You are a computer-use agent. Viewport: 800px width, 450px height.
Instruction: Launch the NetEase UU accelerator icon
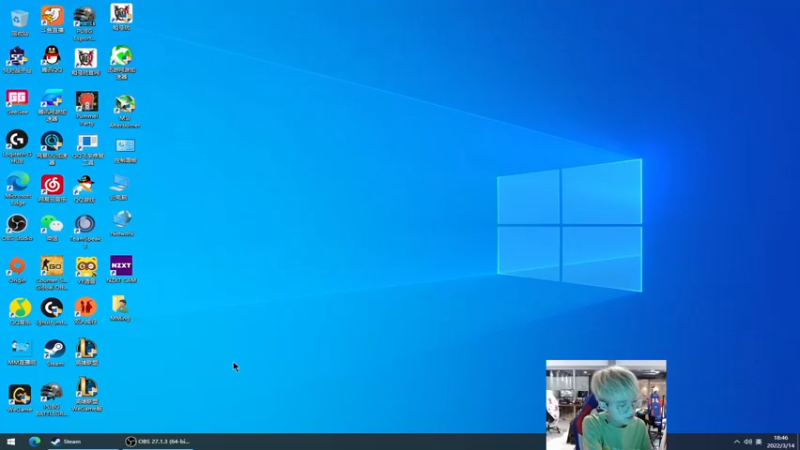pyautogui.click(x=52, y=148)
